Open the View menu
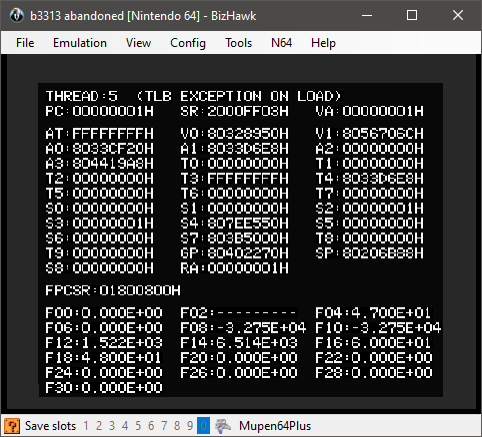This screenshot has height=437, width=482. pos(138,43)
